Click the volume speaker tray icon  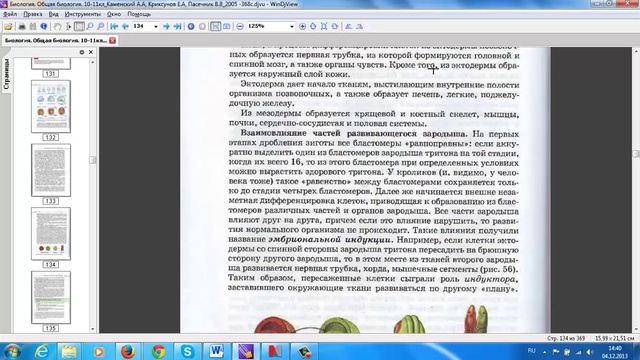tap(590, 352)
